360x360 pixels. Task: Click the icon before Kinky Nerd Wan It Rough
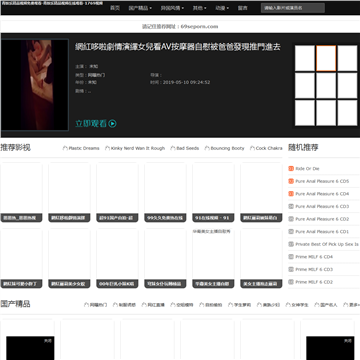pos(107,148)
